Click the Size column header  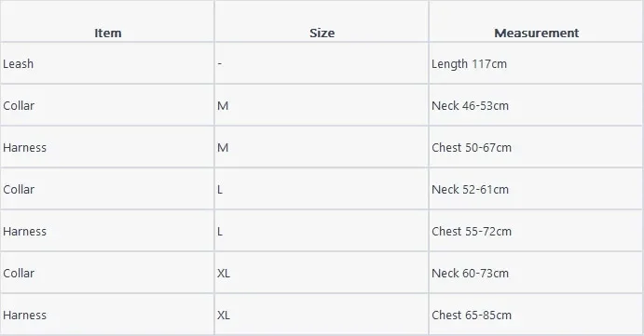click(322, 33)
